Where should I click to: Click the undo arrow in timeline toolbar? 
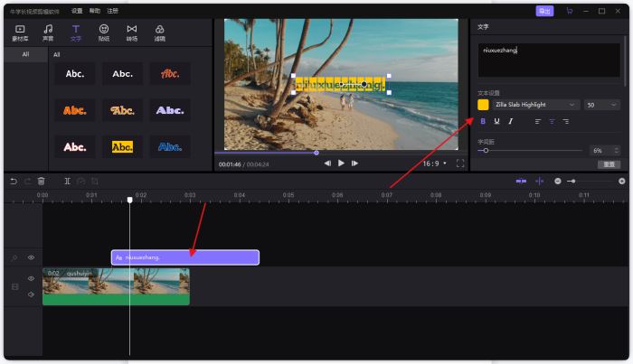pyautogui.click(x=14, y=182)
